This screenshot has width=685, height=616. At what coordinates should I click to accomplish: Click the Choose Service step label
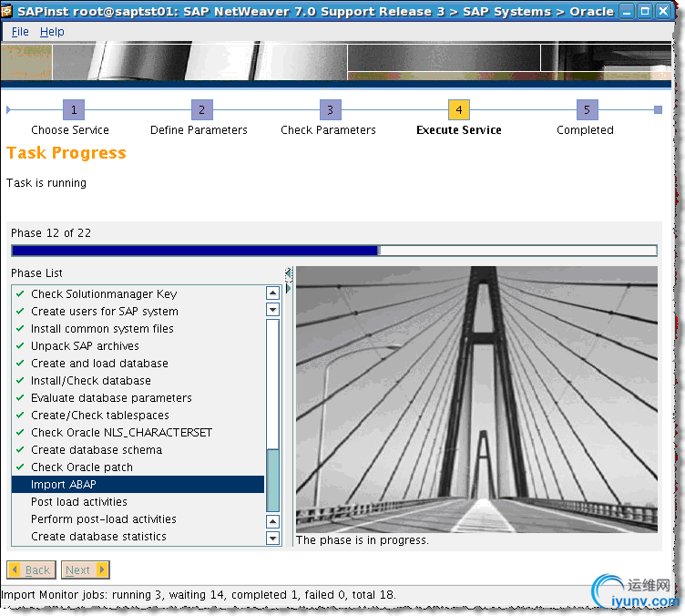70,130
